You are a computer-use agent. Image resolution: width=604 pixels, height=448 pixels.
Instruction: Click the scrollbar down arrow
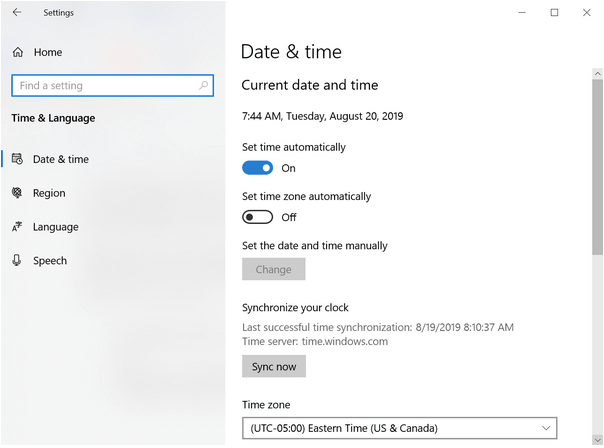pyautogui.click(x=597, y=440)
